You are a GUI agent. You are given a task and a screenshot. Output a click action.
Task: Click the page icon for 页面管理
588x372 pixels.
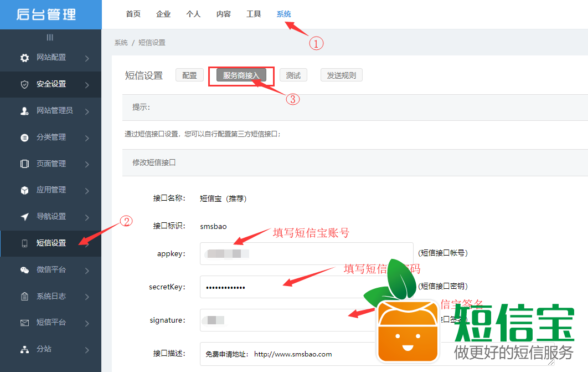(24, 164)
